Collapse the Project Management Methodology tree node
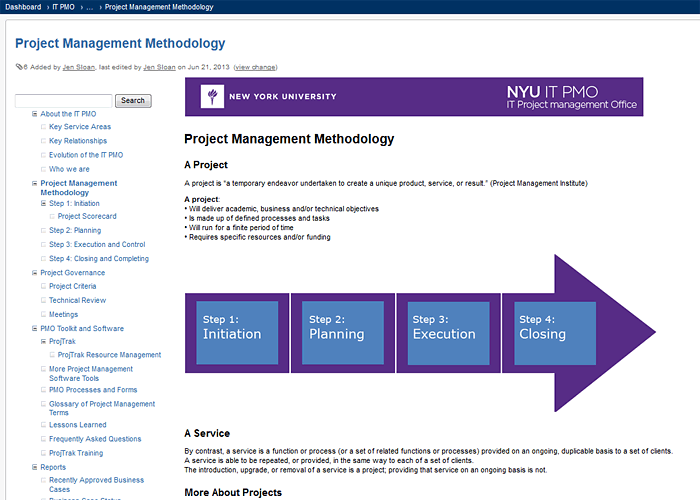Viewport: 700px width, 500px height. [34, 183]
